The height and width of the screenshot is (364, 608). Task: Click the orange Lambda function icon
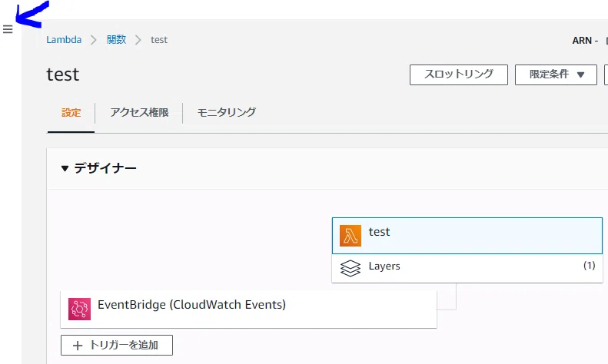point(351,236)
